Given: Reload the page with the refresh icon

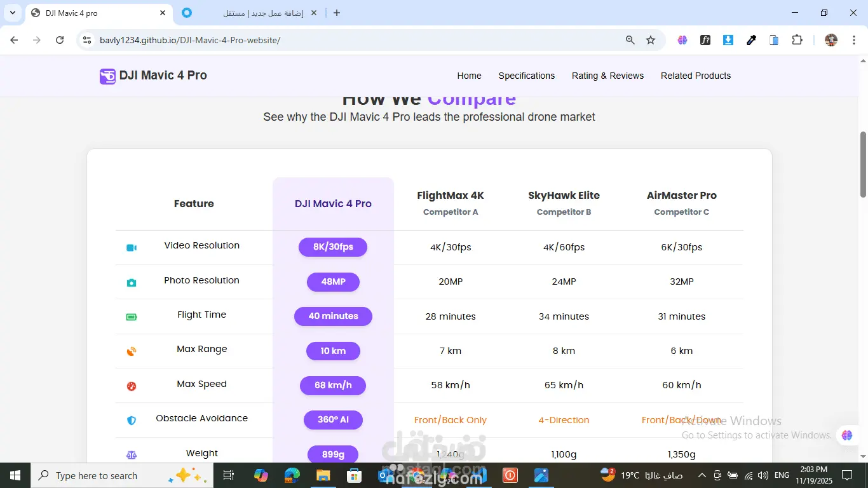Looking at the screenshot, I should pos(60,40).
